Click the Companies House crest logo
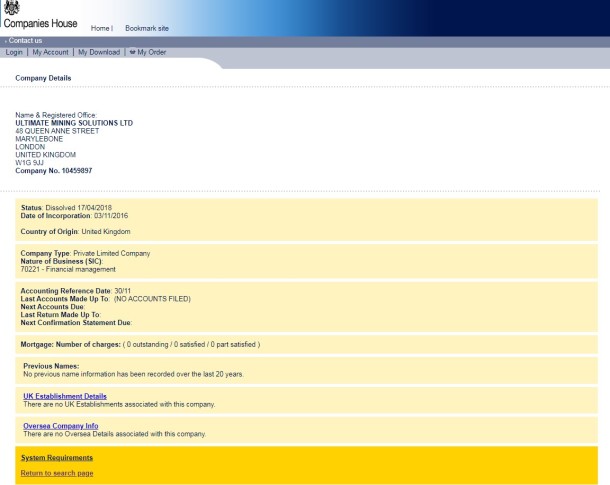This screenshot has width=610, height=485. [x=12, y=7]
